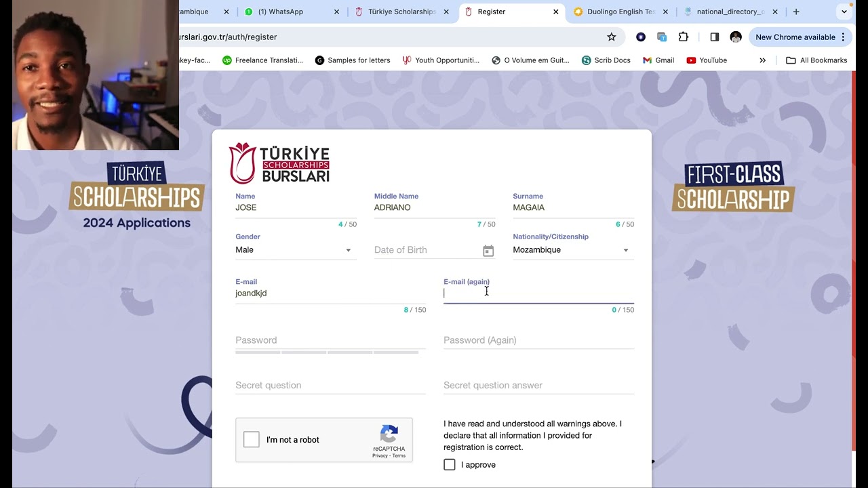Open the Chrome profile avatar

pos(736,37)
